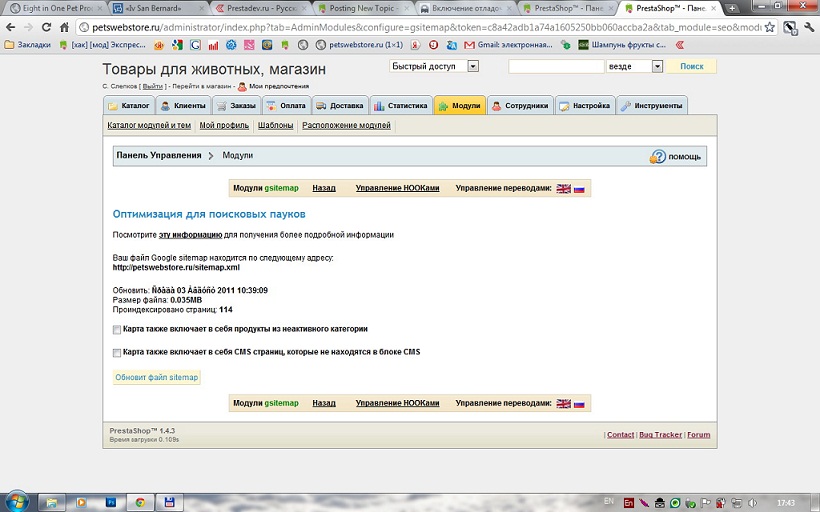Open the Инструменты tab
Image resolution: width=820 pixels, height=512 pixels.
click(652, 105)
